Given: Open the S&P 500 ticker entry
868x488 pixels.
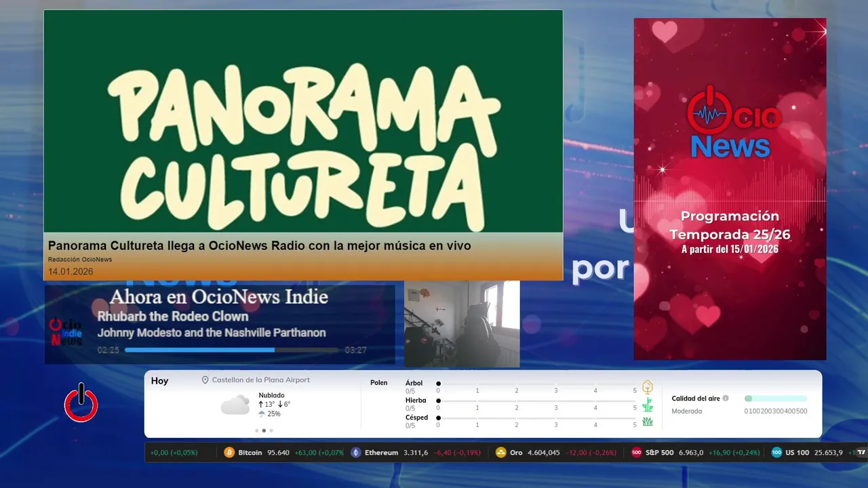Looking at the screenshot, I should 696,453.
